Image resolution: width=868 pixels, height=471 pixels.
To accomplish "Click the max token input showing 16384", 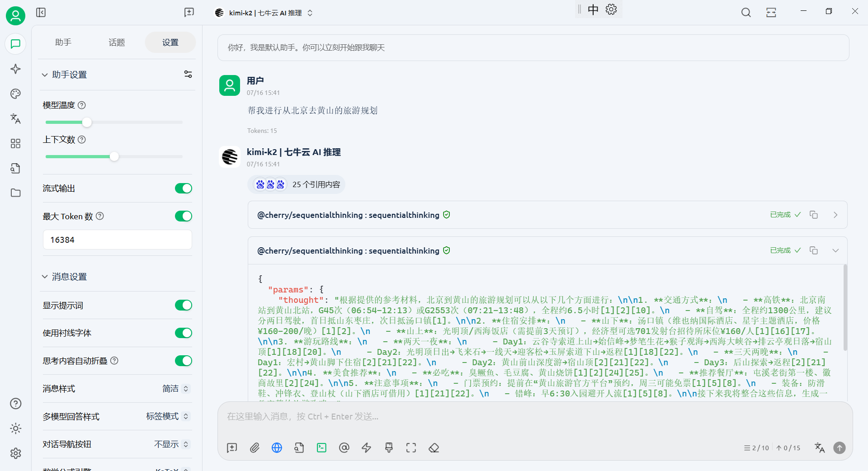I will [x=118, y=240].
